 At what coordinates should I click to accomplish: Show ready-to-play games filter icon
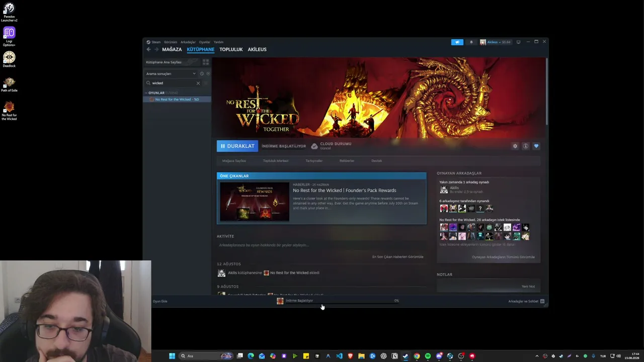208,74
